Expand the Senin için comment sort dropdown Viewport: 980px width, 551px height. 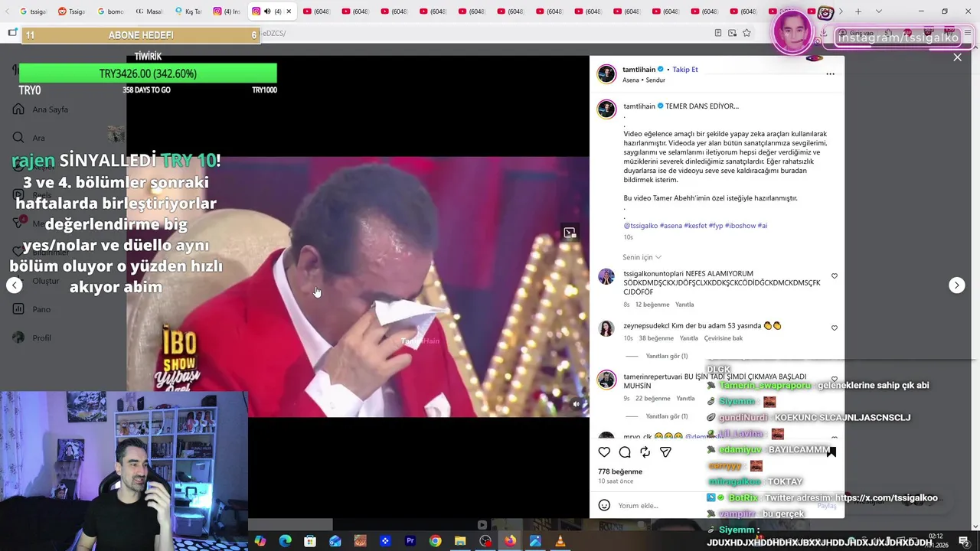[x=642, y=257]
